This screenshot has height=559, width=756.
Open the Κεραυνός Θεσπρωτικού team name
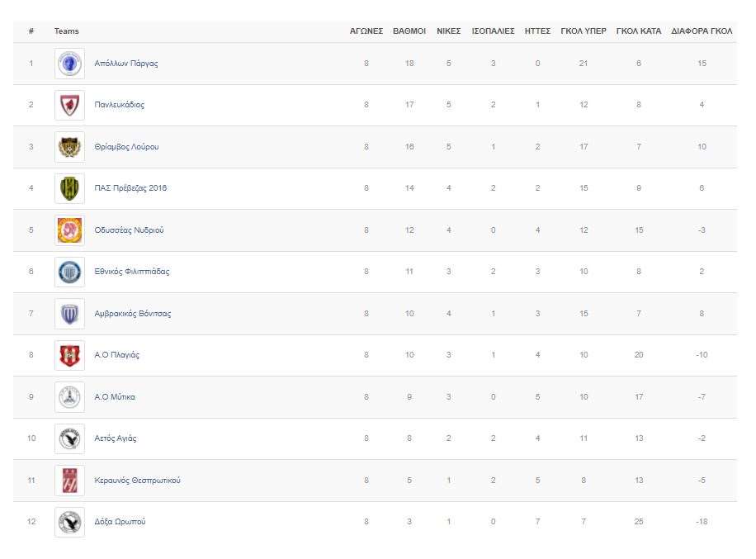137,481
